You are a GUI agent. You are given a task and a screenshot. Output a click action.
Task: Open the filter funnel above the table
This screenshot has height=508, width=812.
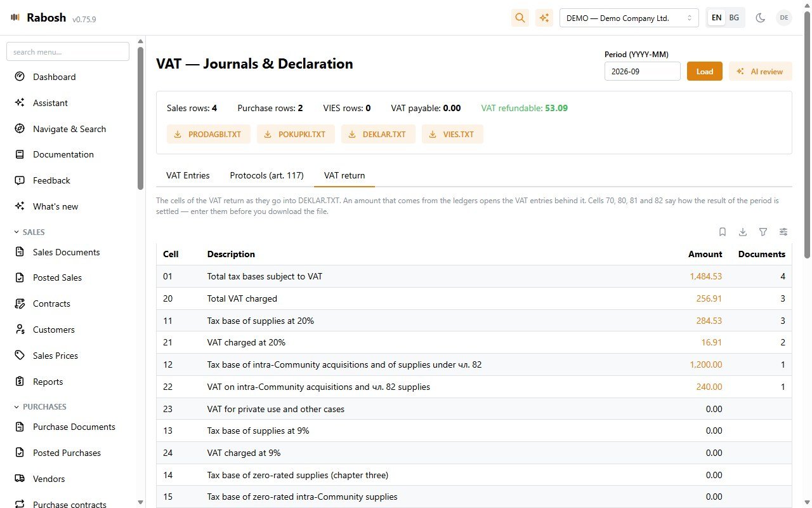(763, 232)
